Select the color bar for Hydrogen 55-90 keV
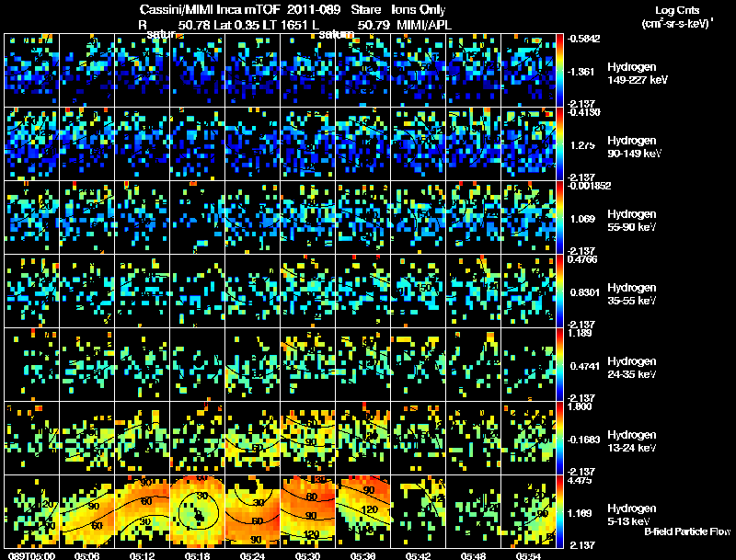 (x=559, y=217)
